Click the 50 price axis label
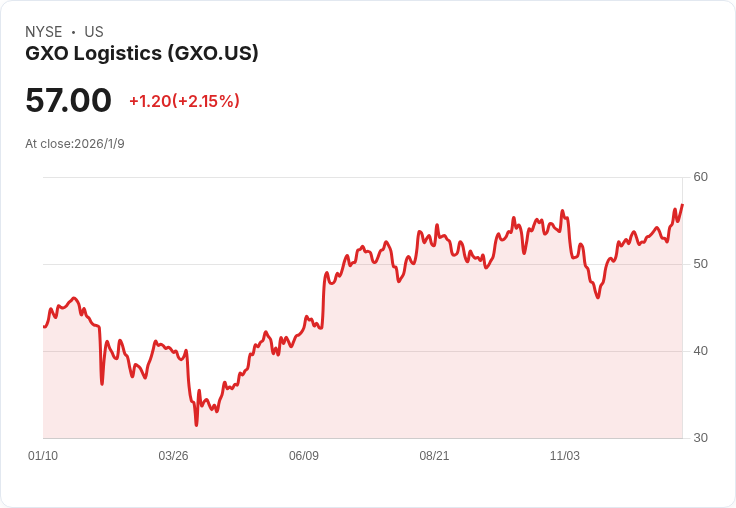 (x=700, y=264)
